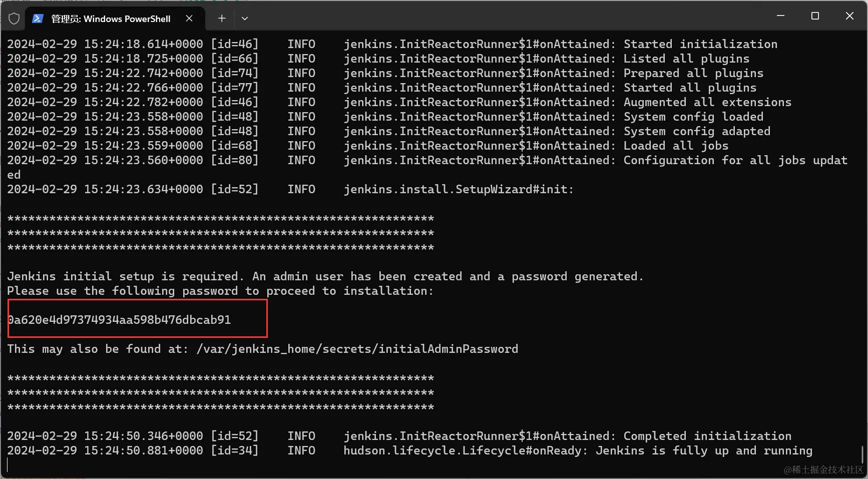Click the terminal scrollbar thumb
The image size is (868, 479).
click(x=863, y=454)
